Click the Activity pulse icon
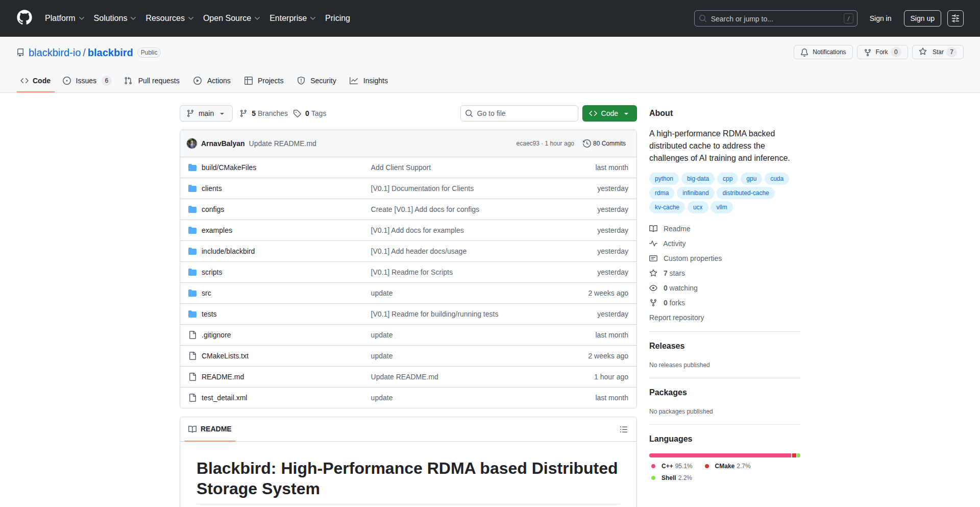 653,244
